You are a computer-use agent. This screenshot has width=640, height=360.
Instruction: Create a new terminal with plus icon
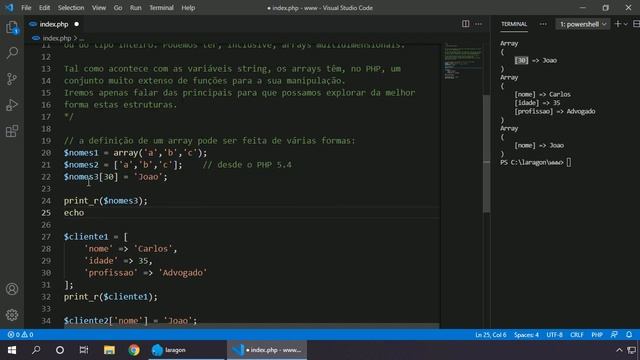[617, 24]
